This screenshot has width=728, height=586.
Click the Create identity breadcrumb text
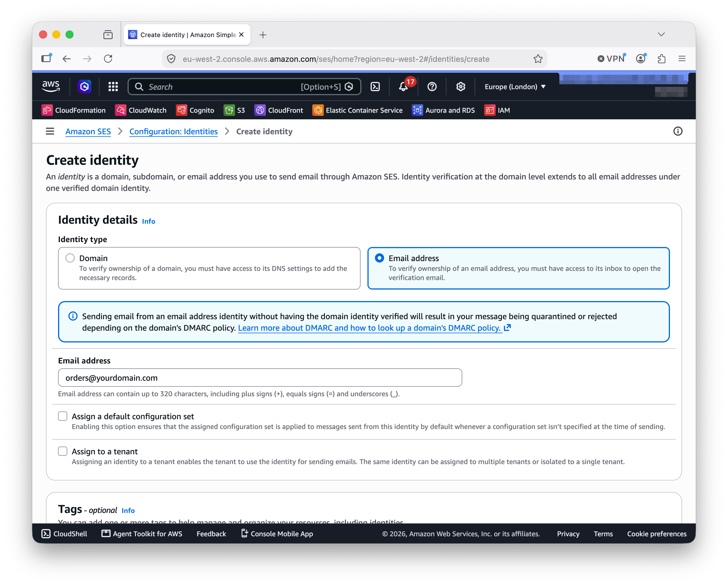click(264, 131)
